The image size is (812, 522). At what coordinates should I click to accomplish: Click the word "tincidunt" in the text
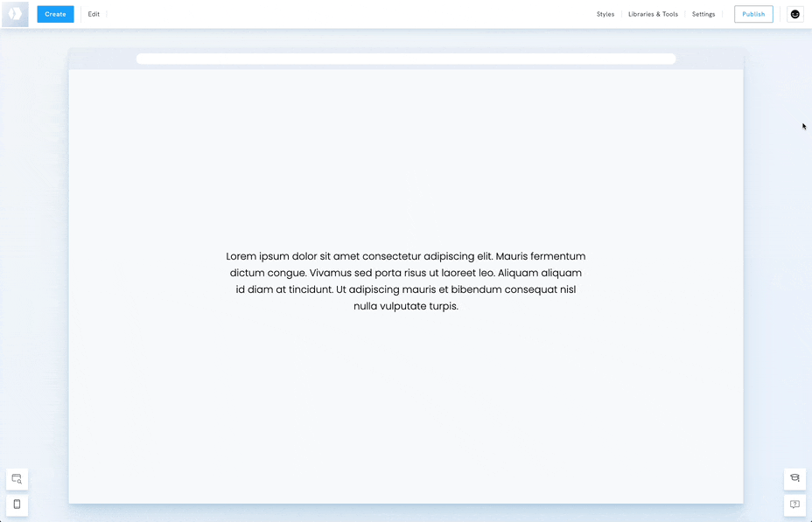[304, 289]
